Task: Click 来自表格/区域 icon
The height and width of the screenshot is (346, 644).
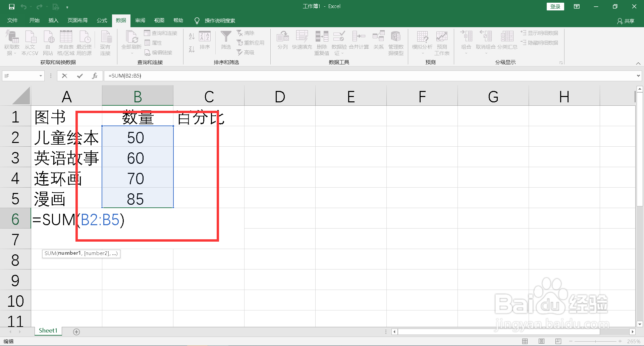Action: pos(66,36)
